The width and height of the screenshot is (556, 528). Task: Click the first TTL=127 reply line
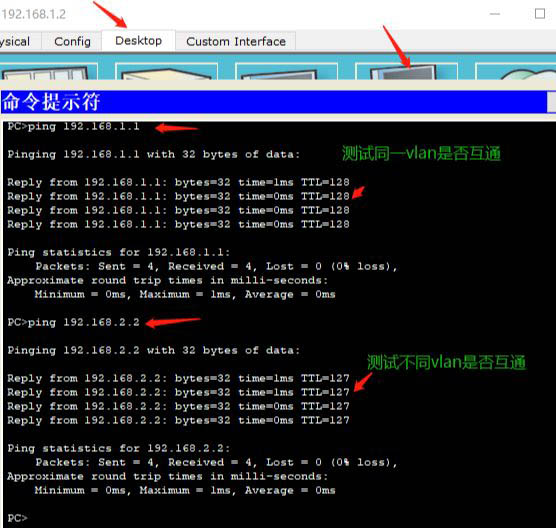178,378
